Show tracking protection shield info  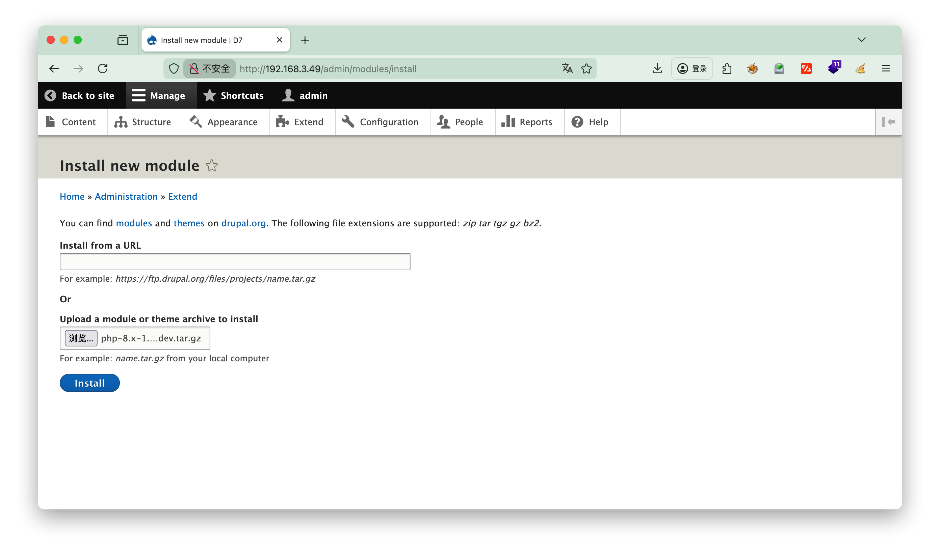tap(174, 69)
